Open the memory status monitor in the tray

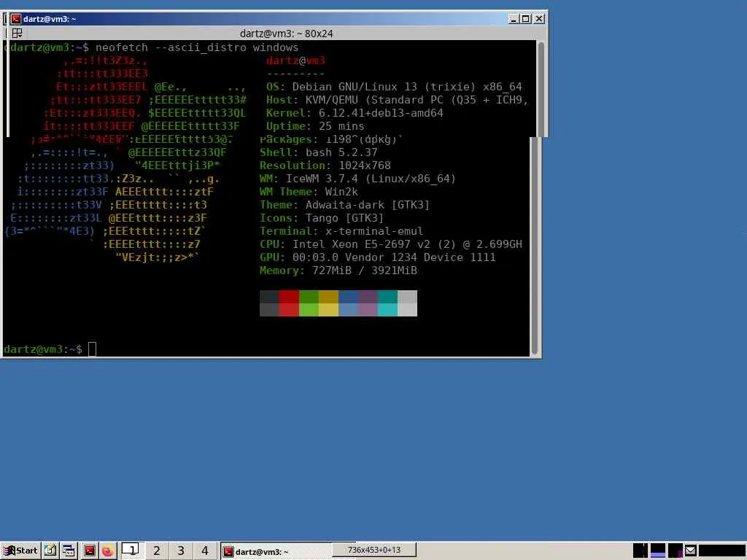click(x=657, y=551)
